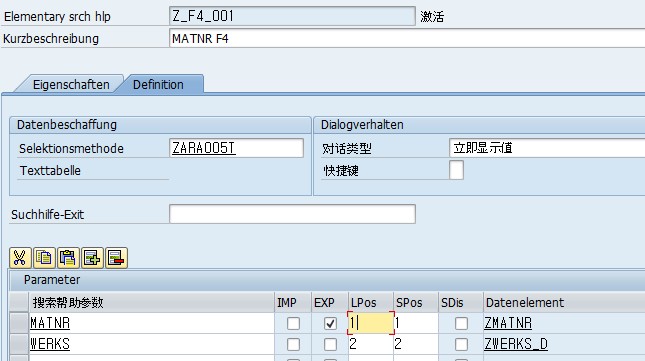Image resolution: width=645 pixels, height=361 pixels.
Task: Click the Copy toolbar icon
Action: (x=44, y=258)
